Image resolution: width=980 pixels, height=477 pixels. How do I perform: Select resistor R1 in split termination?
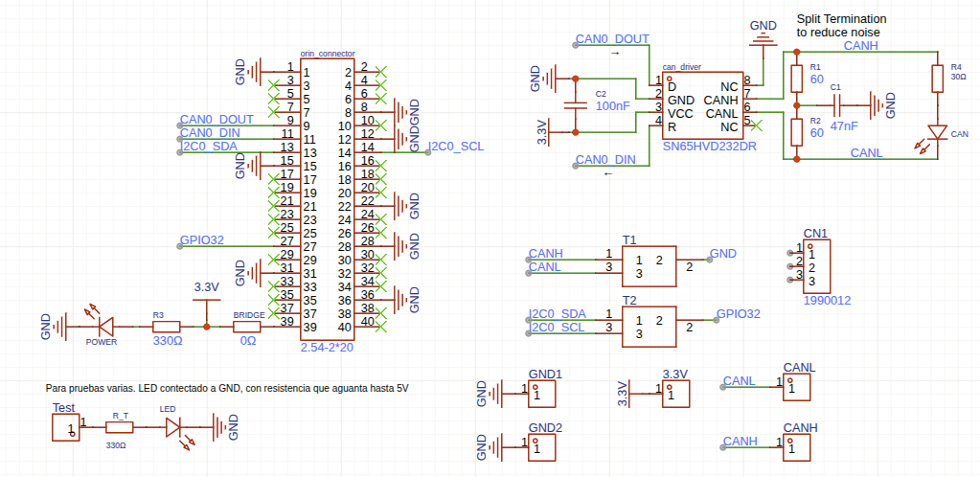pyautogui.click(x=796, y=79)
